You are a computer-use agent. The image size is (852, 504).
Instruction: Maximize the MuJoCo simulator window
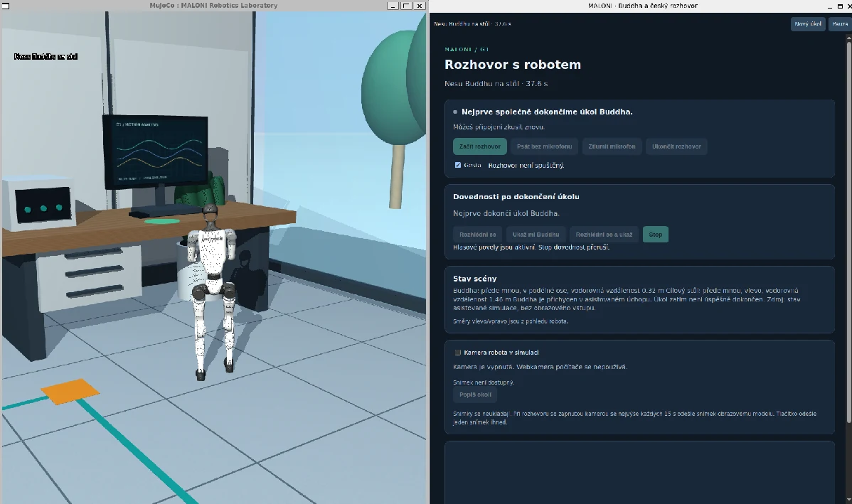point(406,6)
